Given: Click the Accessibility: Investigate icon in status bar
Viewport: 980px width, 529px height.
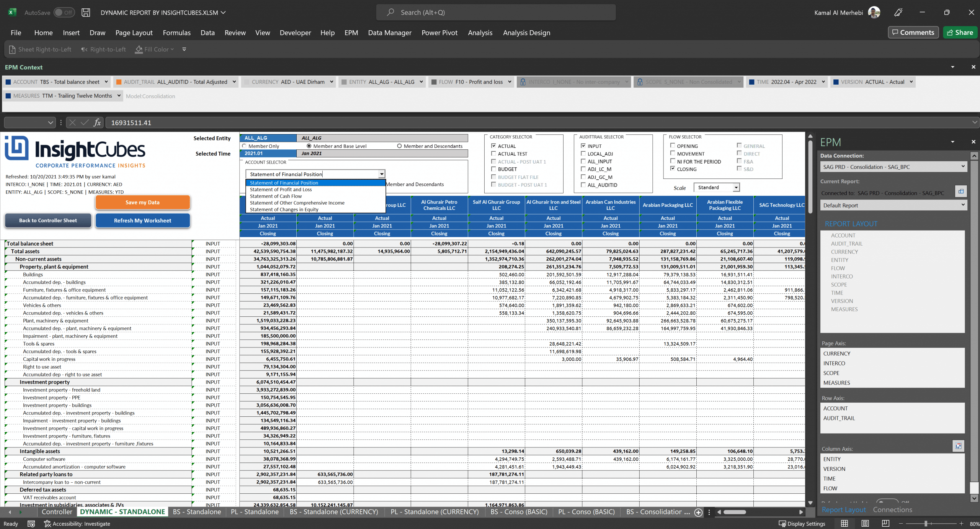Looking at the screenshot, I should (x=47, y=523).
